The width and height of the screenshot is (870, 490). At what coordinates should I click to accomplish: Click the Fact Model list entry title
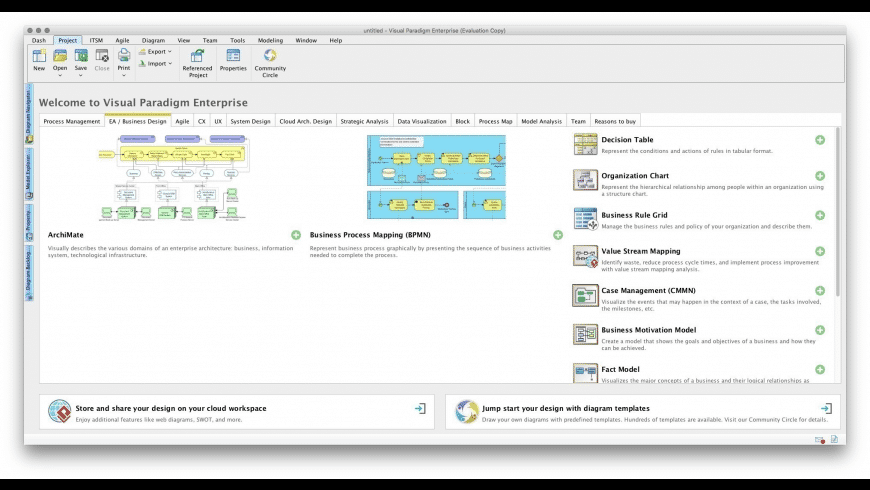pos(620,370)
